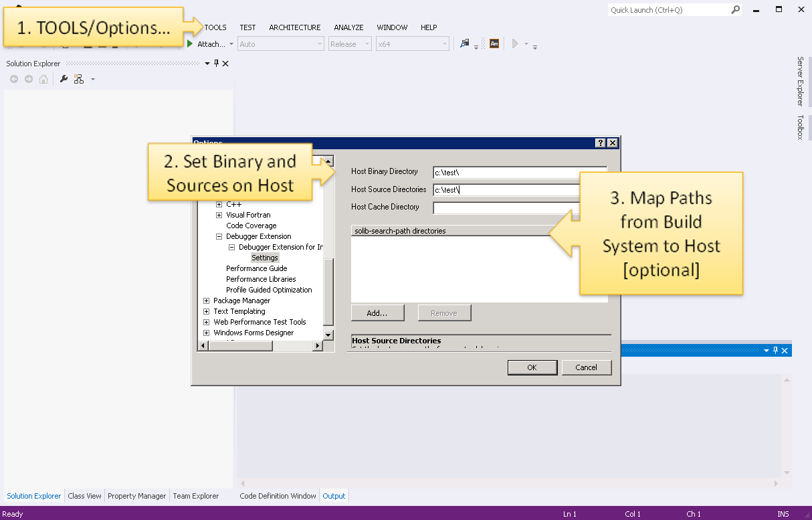
Task: Select Performance Libraries in the options tree
Action: pyautogui.click(x=261, y=279)
